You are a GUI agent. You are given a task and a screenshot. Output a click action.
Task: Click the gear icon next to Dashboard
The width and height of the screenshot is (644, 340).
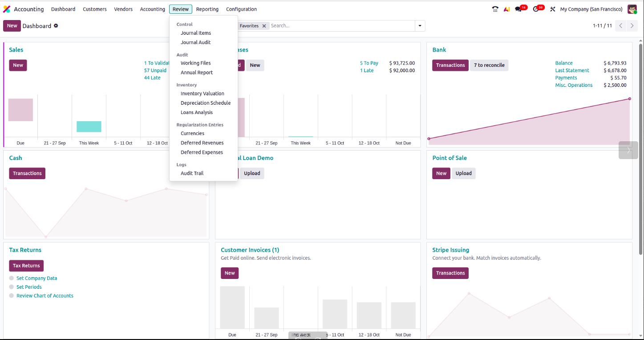(x=56, y=26)
